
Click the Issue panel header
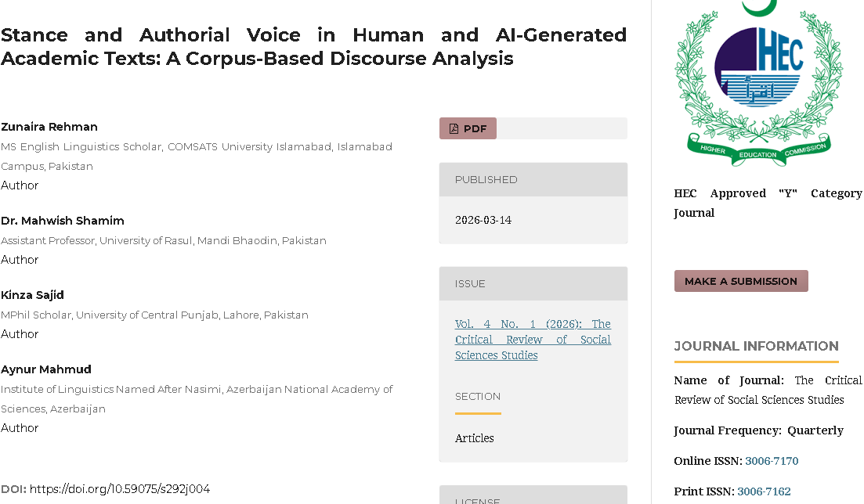[533, 284]
